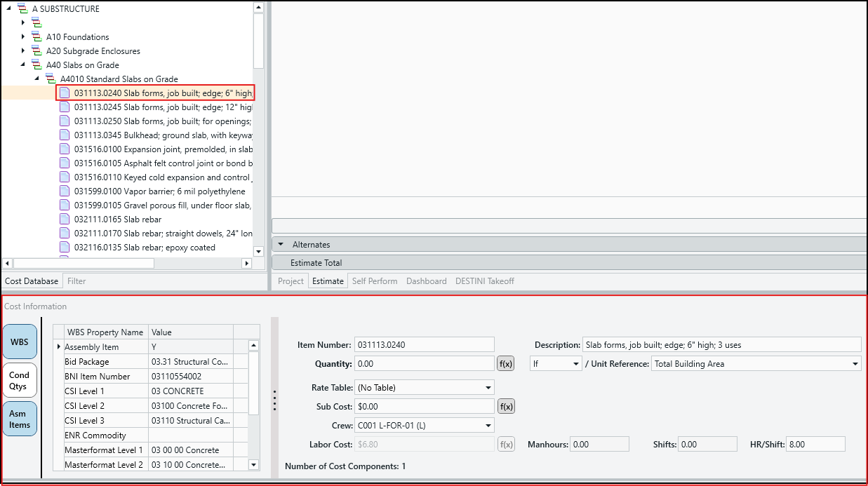Viewport: 868px width, 486px height.
Task: Click the unnamed folder icon under A SUBSTRUCTURE
Action: pos(36,23)
